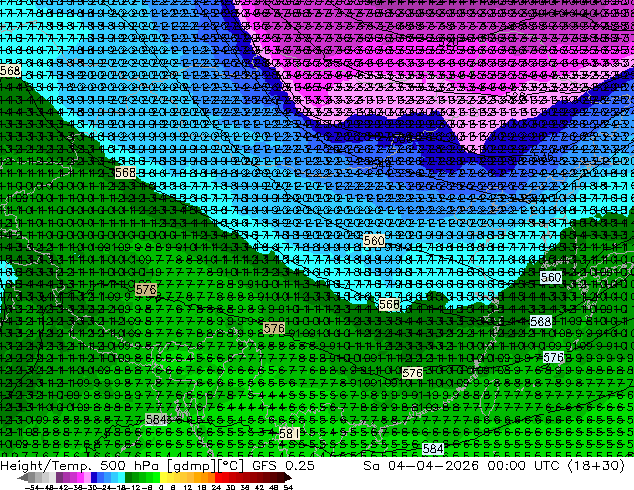Click the 544 contour label in the blue region
The height and width of the screenshot is (490, 634).
pos(382,164)
